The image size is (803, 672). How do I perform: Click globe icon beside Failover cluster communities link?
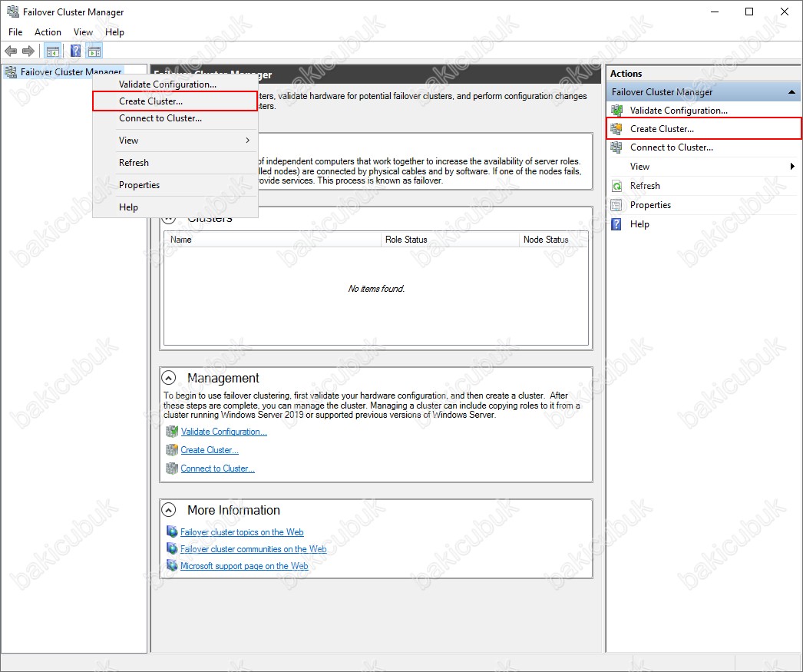(172, 548)
